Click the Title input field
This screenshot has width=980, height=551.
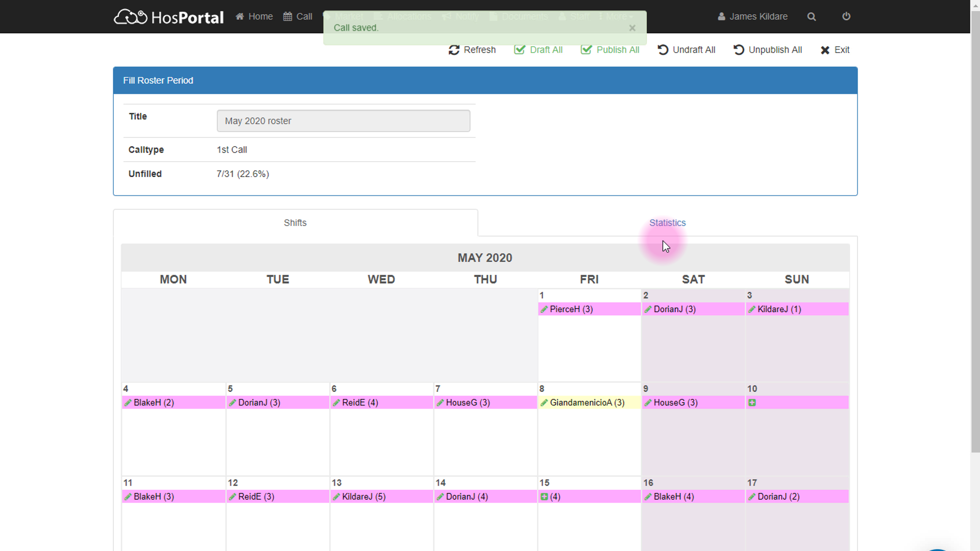pos(343,121)
